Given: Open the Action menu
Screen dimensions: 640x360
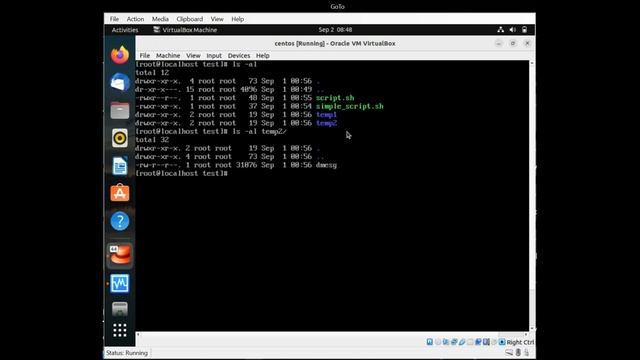Looking at the screenshot, I should pos(135,19).
